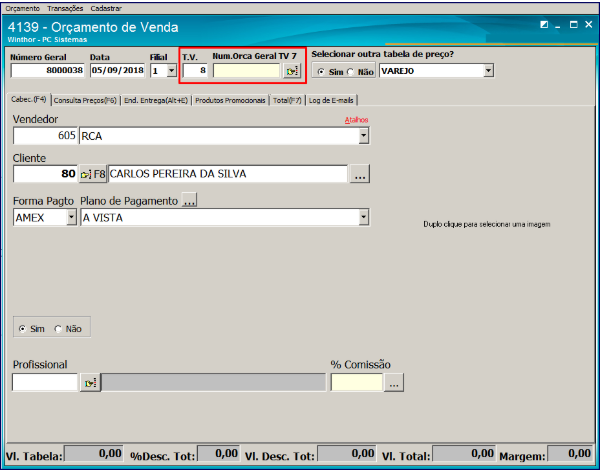Image resolution: width=602 pixels, height=471 pixels.
Task: Click the image placeholder Duplo clique para selecionar
Action: (486, 224)
